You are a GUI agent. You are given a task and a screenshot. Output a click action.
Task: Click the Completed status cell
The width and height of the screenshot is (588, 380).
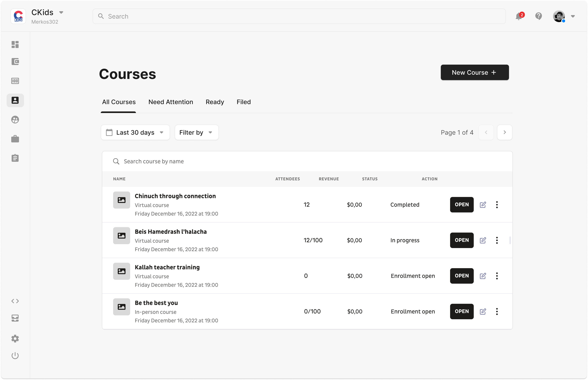[405, 205]
